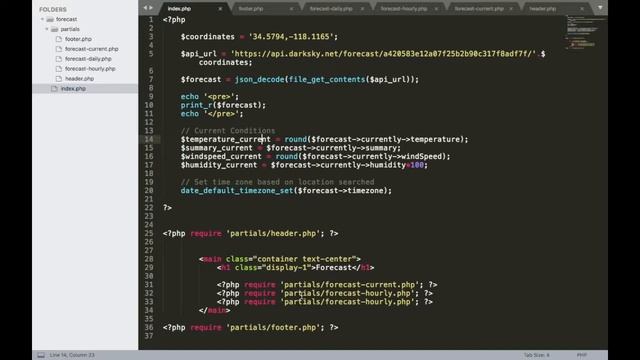Click the partials folder icon
Image resolution: width=640 pixels, height=360 pixels.
tap(55, 29)
